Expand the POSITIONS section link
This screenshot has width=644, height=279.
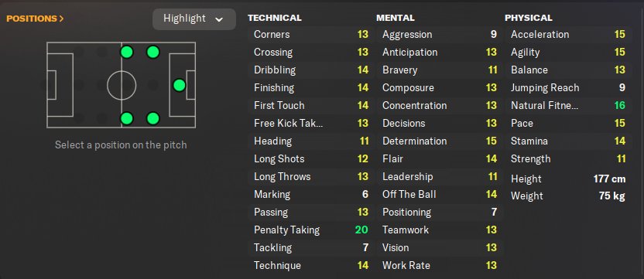36,19
